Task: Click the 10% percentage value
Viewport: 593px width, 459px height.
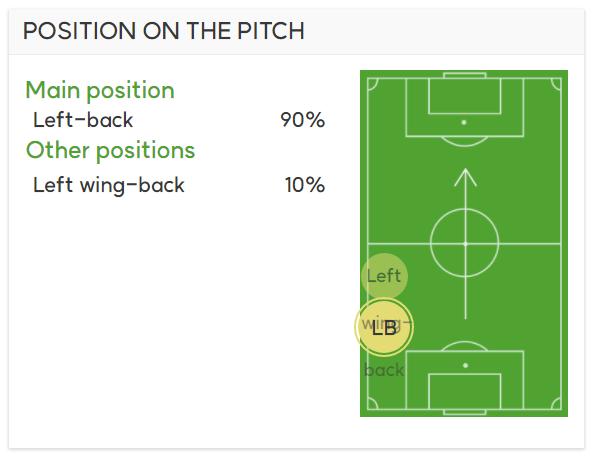Action: pos(305,185)
